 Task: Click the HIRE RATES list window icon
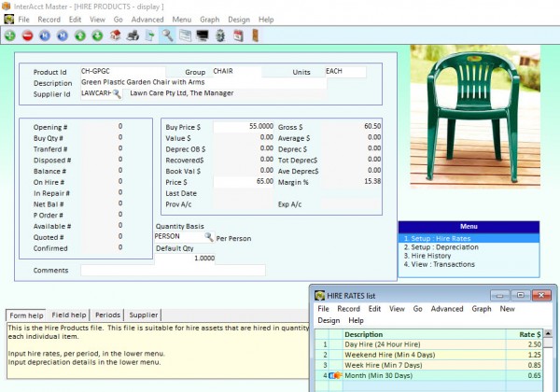(319, 296)
